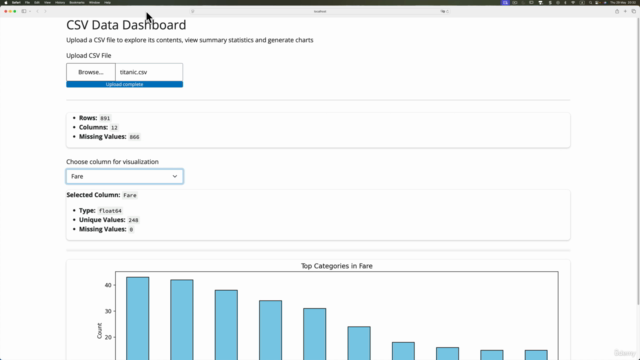Click Choose column for visualization label
Viewport: 640px width, 360px height.
[x=112, y=162]
